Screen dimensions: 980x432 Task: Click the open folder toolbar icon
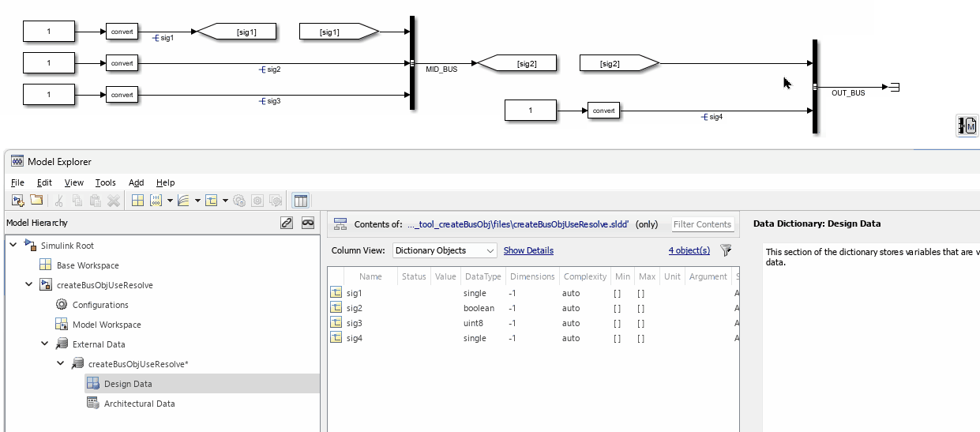point(36,200)
